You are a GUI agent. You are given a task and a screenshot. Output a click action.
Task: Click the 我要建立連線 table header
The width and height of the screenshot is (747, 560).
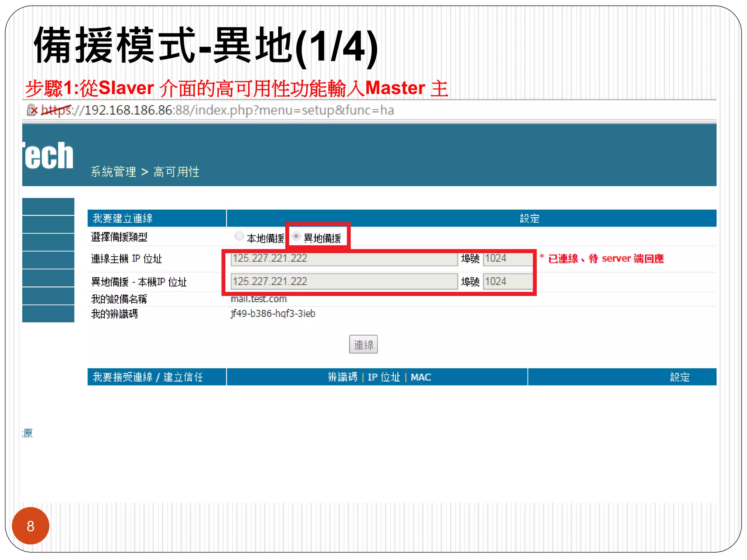(x=157, y=218)
